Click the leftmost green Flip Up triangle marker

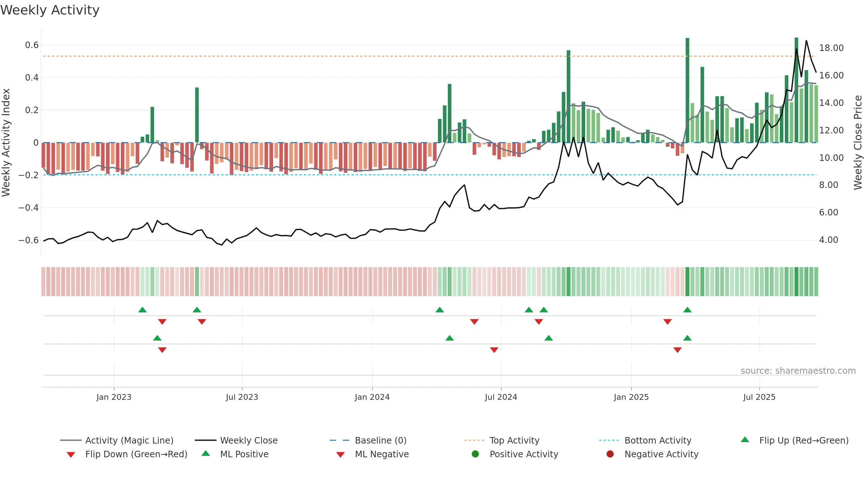[x=142, y=310]
